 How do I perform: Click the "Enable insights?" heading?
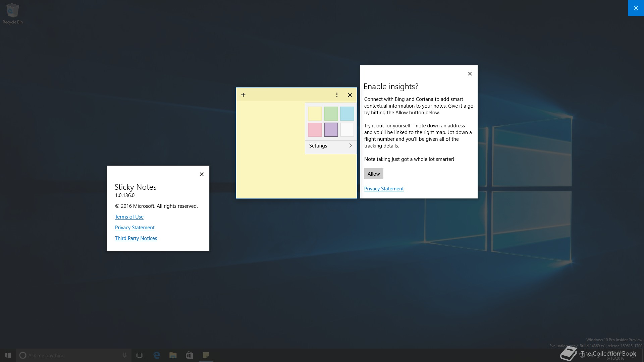tap(391, 86)
